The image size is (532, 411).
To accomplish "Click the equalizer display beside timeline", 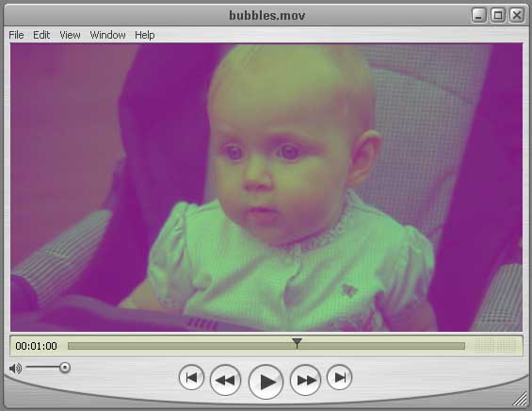I will [495, 346].
